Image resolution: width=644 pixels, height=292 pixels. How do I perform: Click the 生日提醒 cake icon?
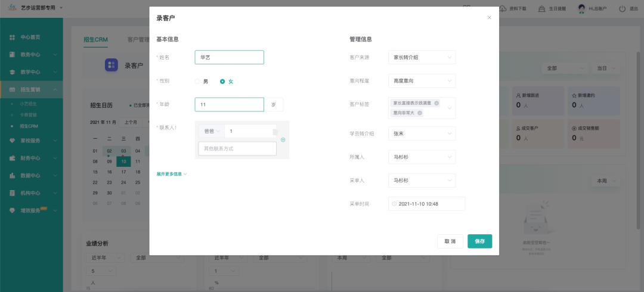541,8
